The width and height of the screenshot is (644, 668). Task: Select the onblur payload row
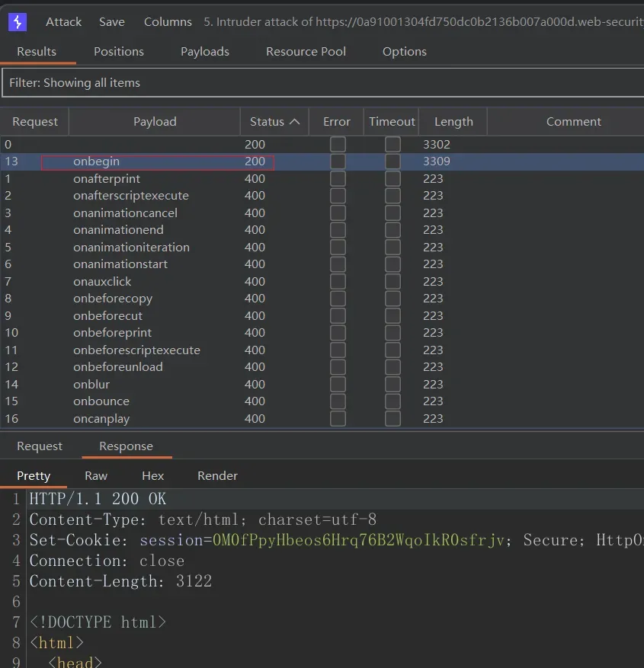[322, 384]
